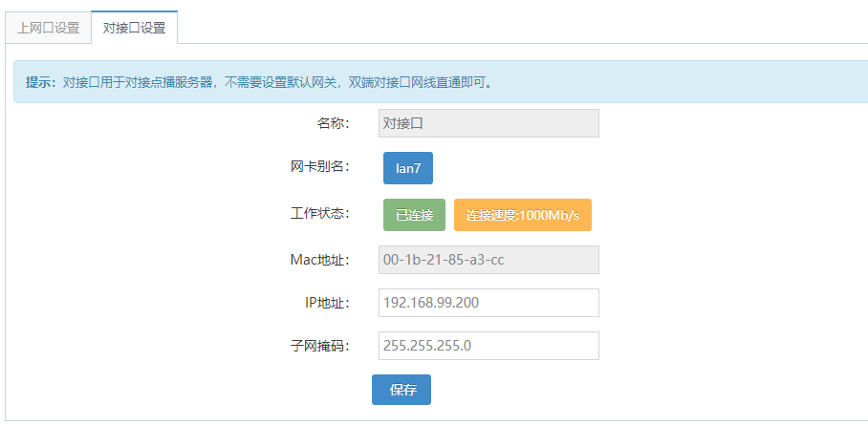The image size is (868, 447).
Task: Click the orange 连接速度:1000Mb/s badge
Action: 522,215
